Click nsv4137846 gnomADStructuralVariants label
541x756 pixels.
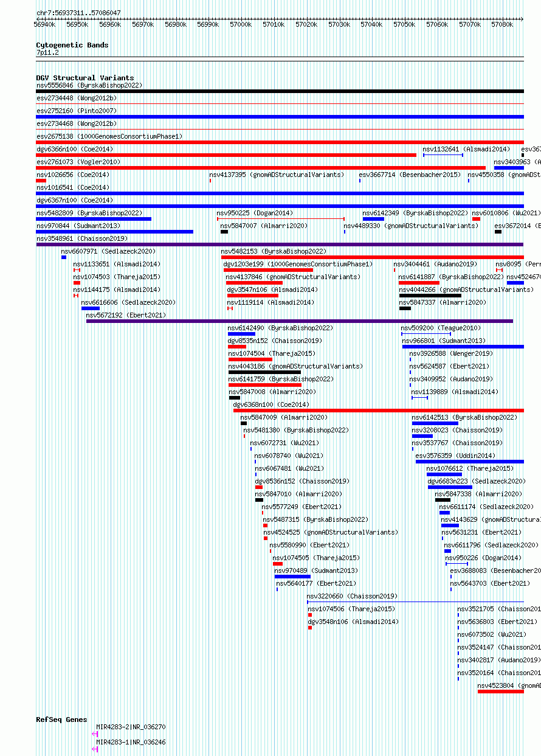[x=292, y=277]
